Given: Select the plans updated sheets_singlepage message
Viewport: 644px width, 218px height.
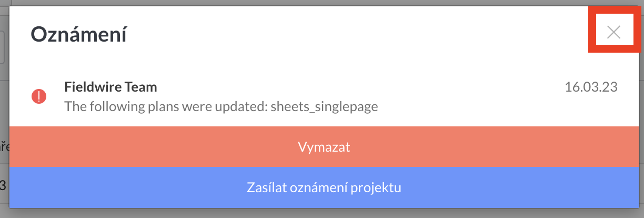Looking at the screenshot, I should [221, 106].
